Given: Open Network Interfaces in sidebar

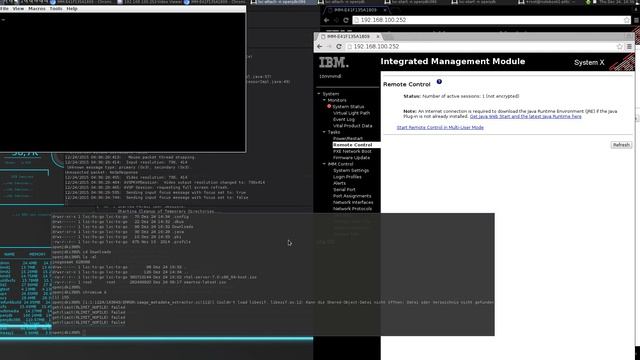Looking at the screenshot, I should (x=353, y=202).
